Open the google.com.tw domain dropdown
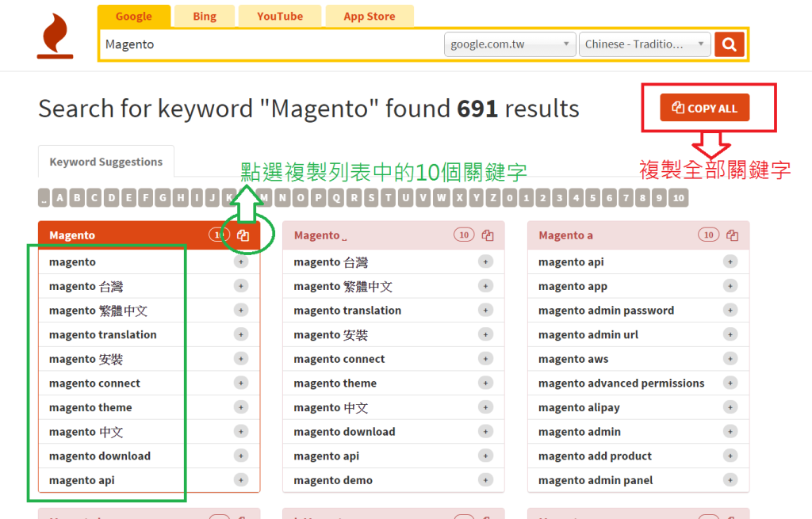Viewport: 812px width, 519px height. (510, 44)
